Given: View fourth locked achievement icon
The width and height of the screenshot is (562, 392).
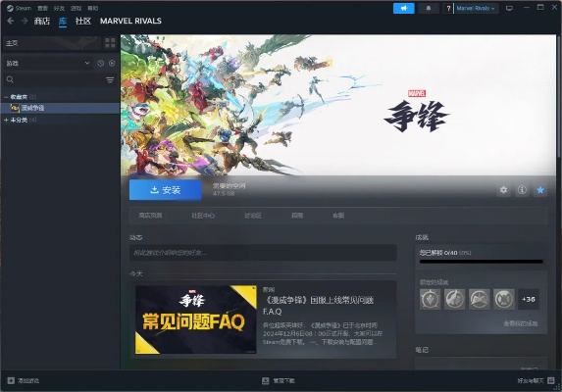Looking at the screenshot, I should click(503, 299).
